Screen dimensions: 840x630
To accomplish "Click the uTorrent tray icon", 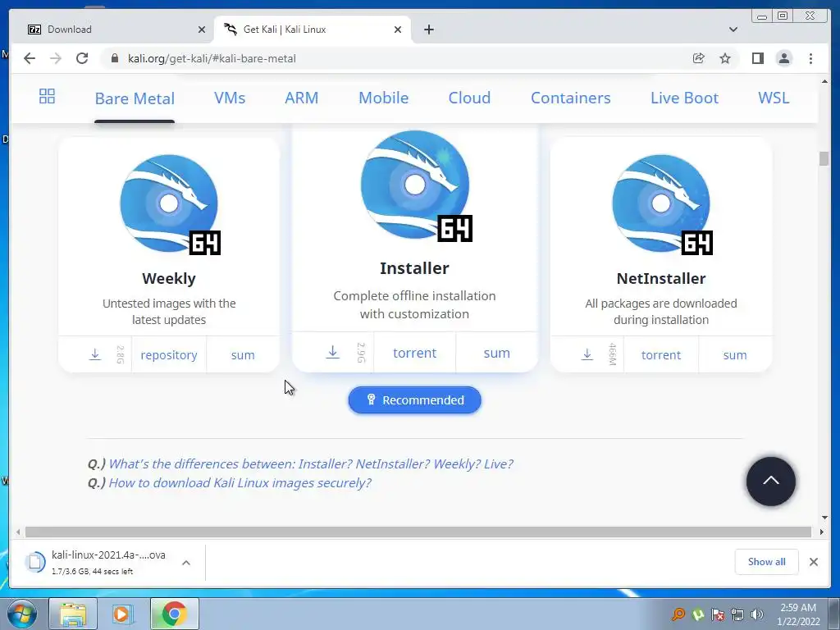I will click(x=698, y=614).
